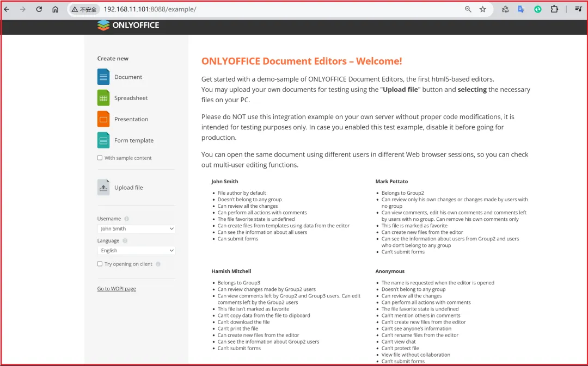The image size is (588, 366).
Task: Create a new Form template via teal icon
Action: coord(103,140)
